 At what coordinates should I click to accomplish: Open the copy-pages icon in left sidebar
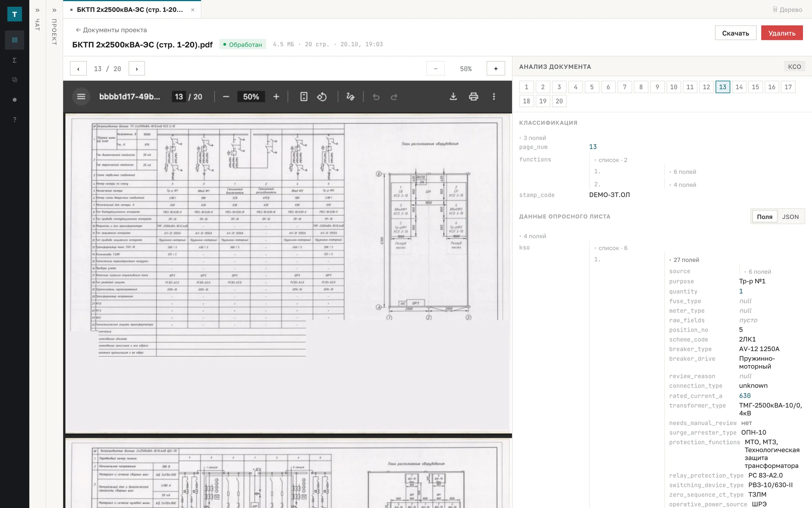point(15,80)
